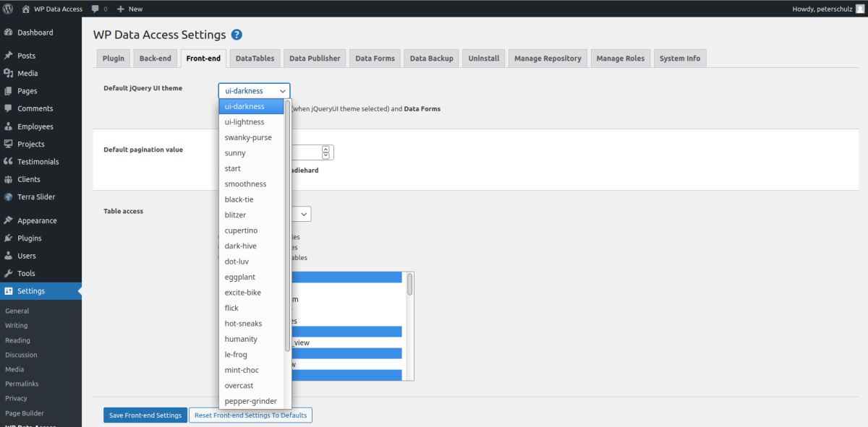Image resolution: width=868 pixels, height=427 pixels.
Task: Click the Users person icon
Action: pyautogui.click(x=9, y=256)
